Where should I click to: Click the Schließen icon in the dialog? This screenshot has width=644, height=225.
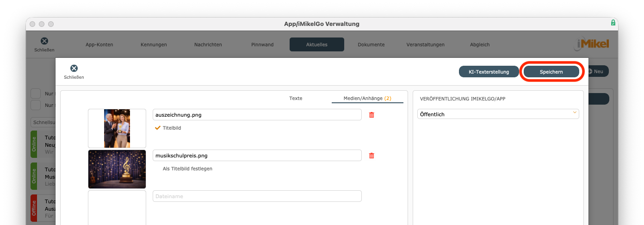pos(74,69)
